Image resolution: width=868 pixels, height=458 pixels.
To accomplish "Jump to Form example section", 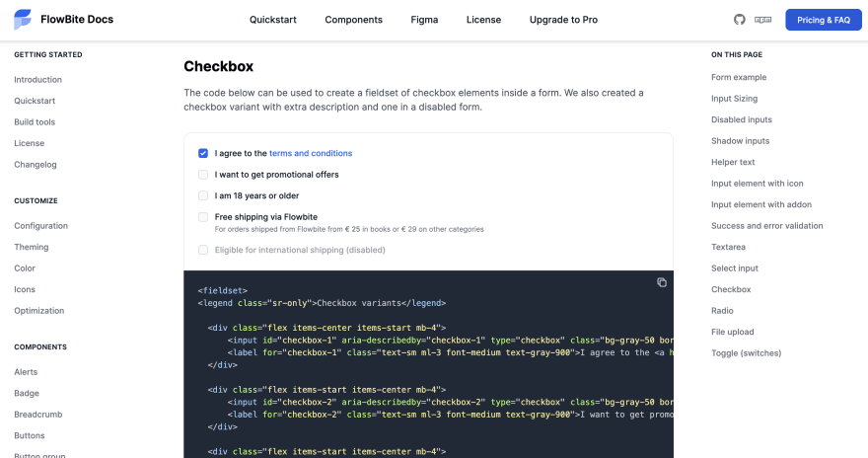I will click(x=739, y=78).
